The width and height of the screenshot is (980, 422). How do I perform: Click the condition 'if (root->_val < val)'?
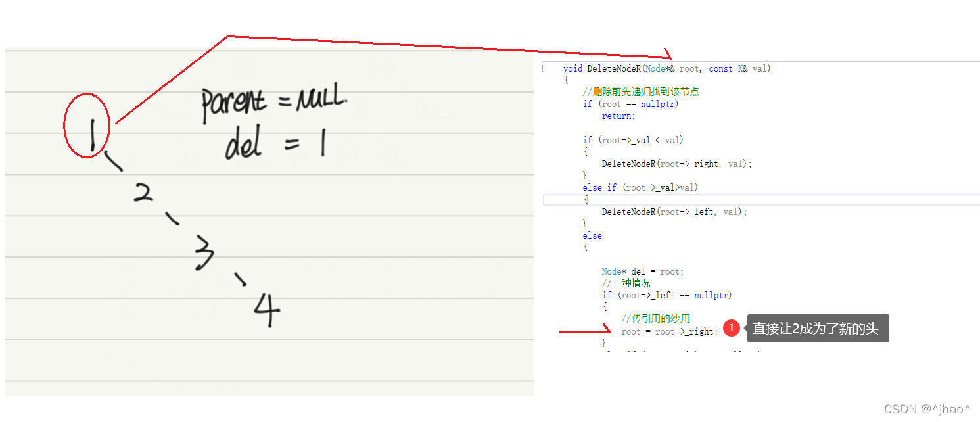coord(633,140)
